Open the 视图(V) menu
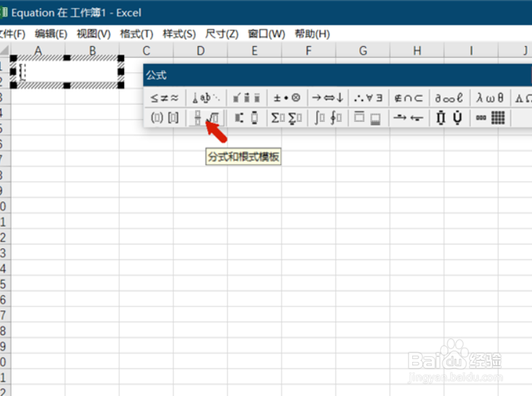532x396 pixels. click(x=94, y=34)
